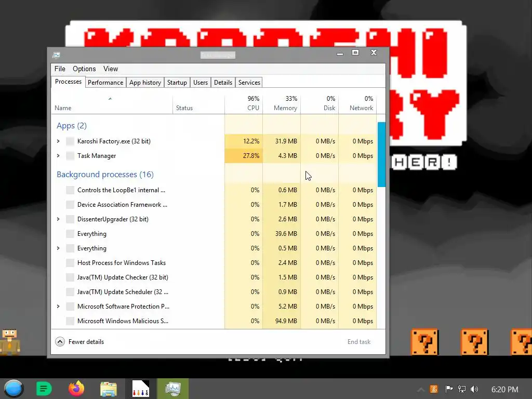Sort by the Network column header
This screenshot has height=399, width=532.
click(x=357, y=103)
